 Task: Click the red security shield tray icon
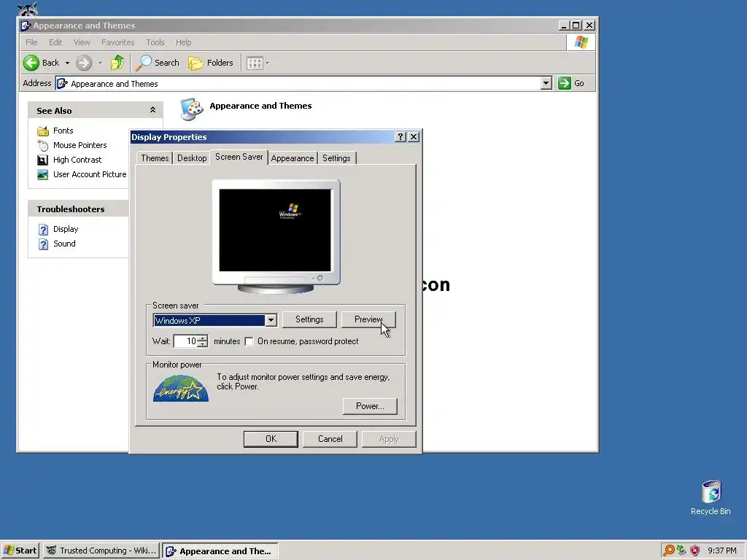pyautogui.click(x=695, y=551)
